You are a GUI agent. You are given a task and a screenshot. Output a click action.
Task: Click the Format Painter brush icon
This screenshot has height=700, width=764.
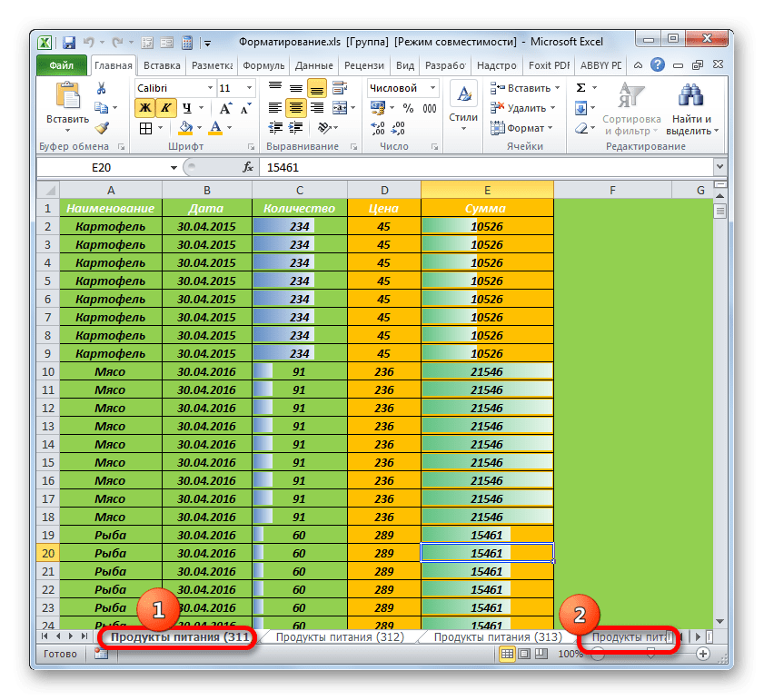point(102,128)
